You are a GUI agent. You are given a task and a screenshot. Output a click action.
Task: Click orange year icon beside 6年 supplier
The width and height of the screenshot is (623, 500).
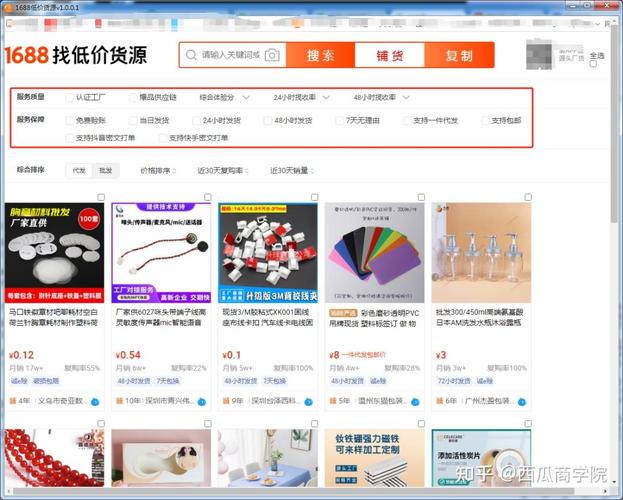[x=439, y=401]
